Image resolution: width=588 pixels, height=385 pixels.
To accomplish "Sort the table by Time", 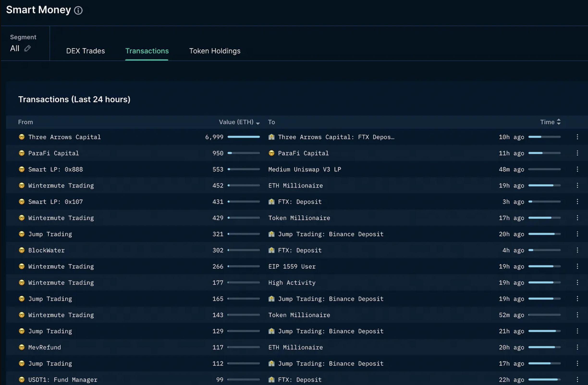I will 550,122.
